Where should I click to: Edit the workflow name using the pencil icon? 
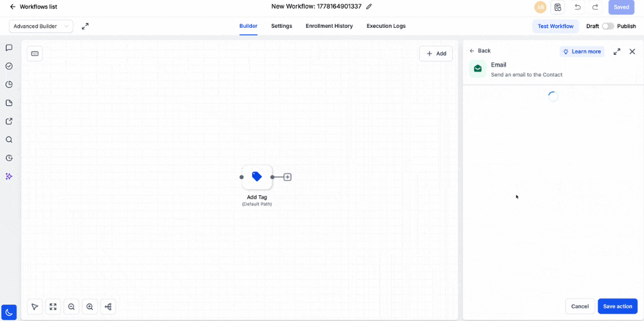(x=369, y=7)
